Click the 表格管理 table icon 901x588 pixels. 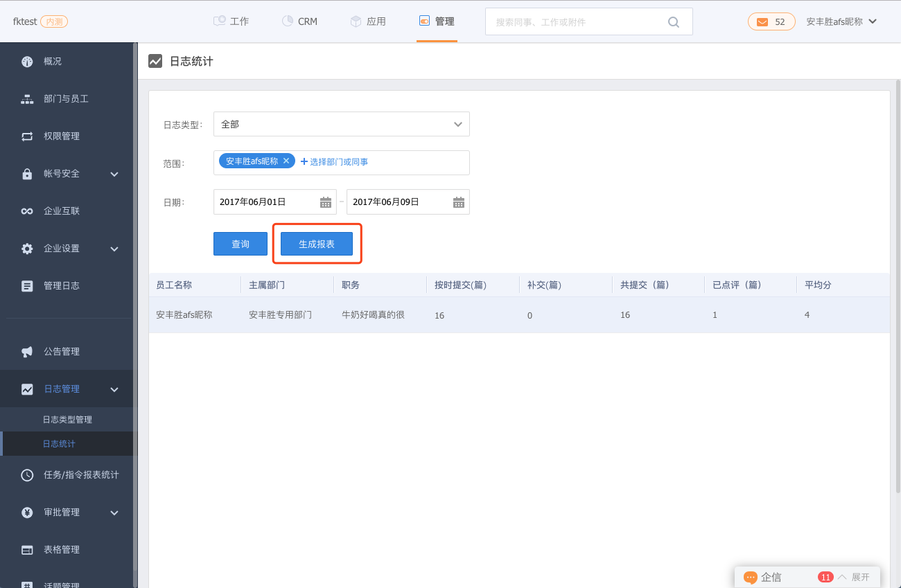(x=27, y=550)
